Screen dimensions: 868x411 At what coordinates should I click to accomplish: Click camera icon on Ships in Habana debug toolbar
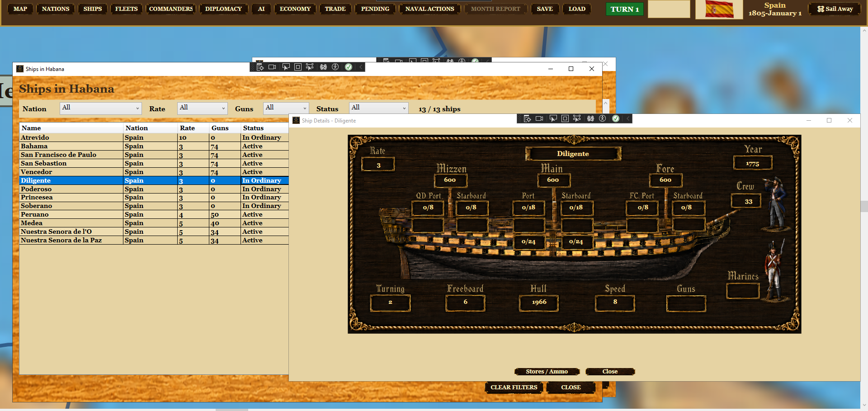272,67
